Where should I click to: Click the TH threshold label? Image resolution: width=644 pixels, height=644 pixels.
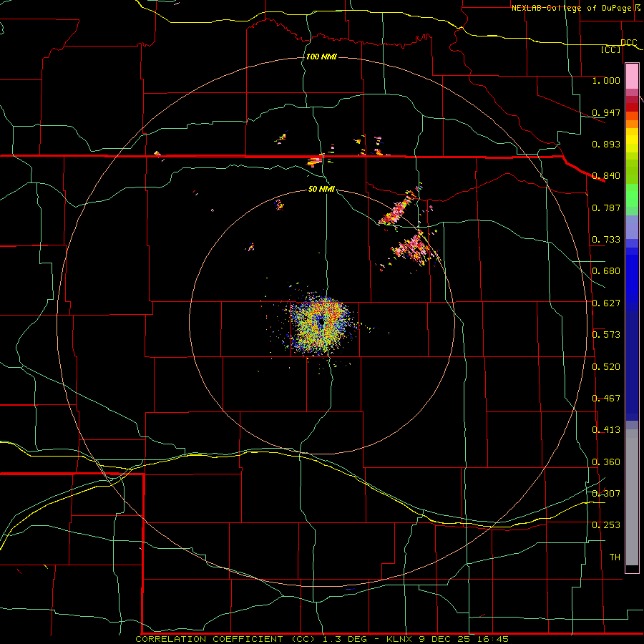[x=615, y=557]
